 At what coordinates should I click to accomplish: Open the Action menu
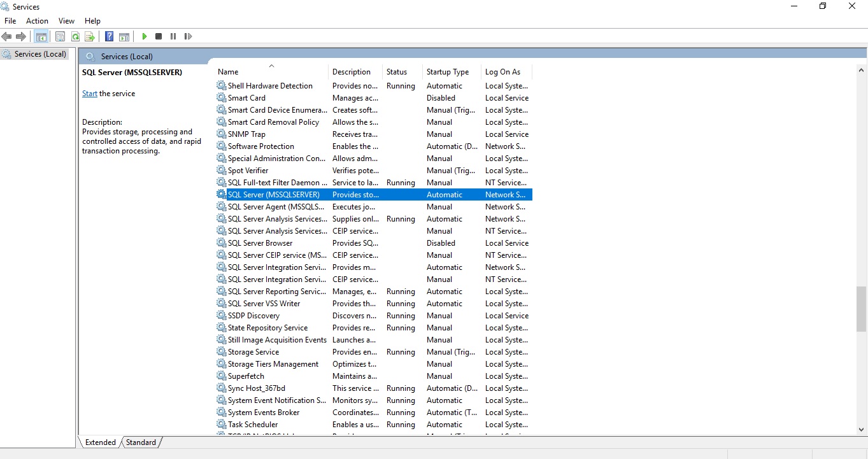pyautogui.click(x=37, y=21)
